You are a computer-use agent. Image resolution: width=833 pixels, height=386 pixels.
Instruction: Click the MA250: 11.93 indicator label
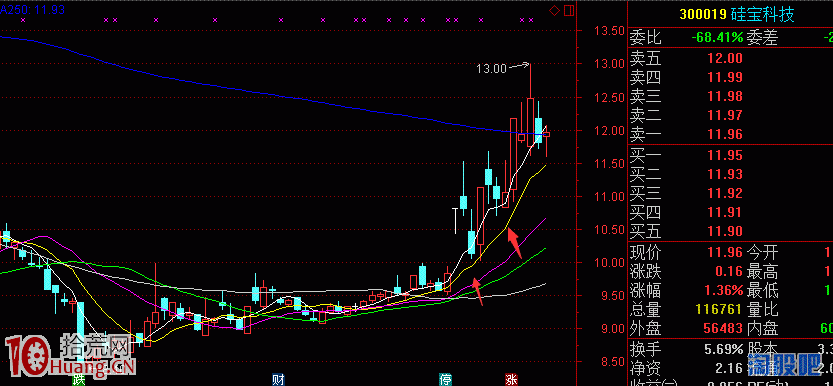(33, 9)
